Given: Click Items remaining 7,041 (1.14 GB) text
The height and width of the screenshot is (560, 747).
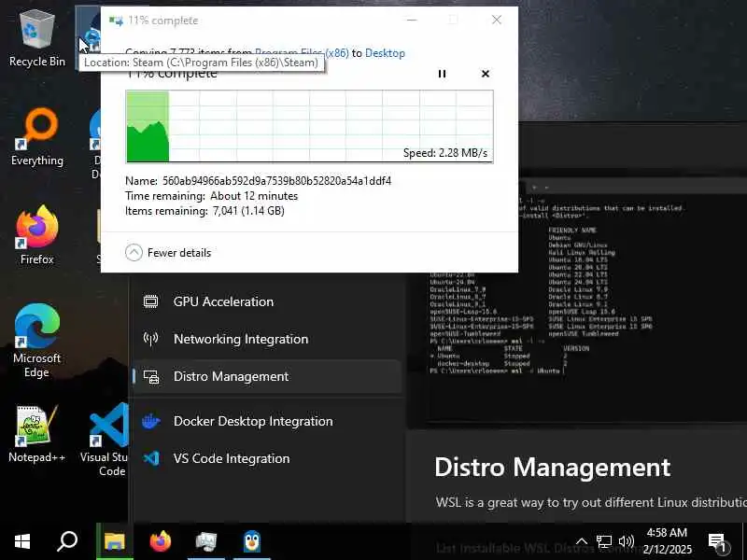Looking at the screenshot, I should click(x=204, y=211).
